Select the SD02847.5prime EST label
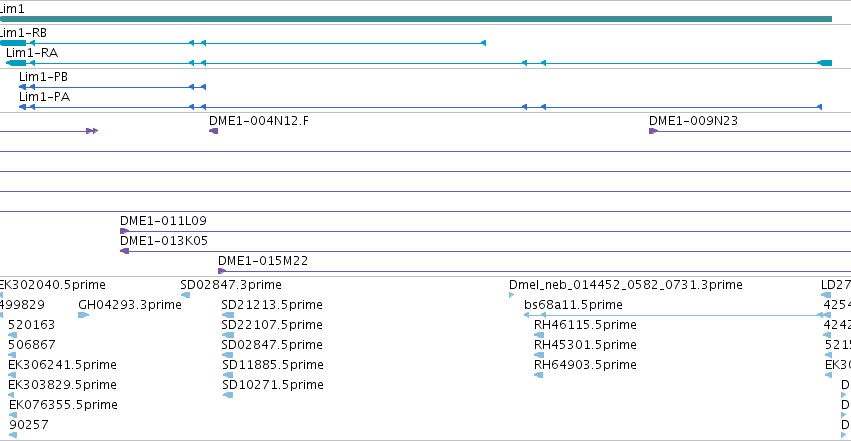The width and height of the screenshot is (851, 441). [272, 345]
